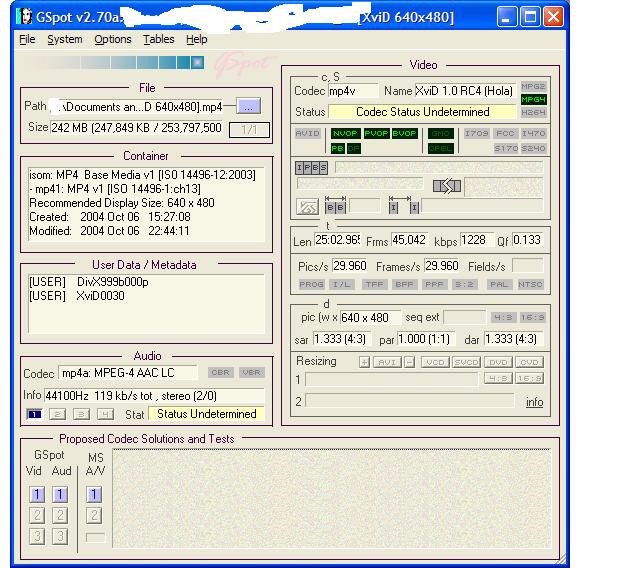Image resolution: width=640 pixels, height=568 pixels.
Task: Click the kbps value 1228 field
Action: coord(476,240)
